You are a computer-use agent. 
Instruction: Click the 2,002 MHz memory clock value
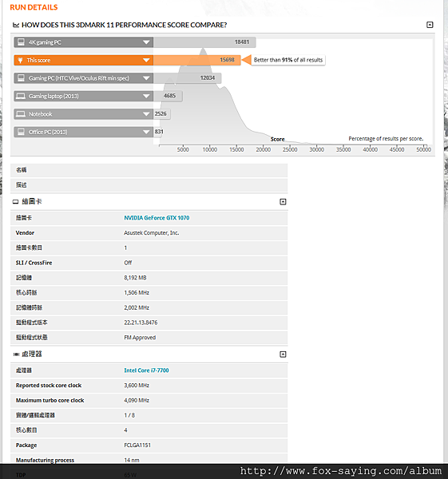point(137,307)
